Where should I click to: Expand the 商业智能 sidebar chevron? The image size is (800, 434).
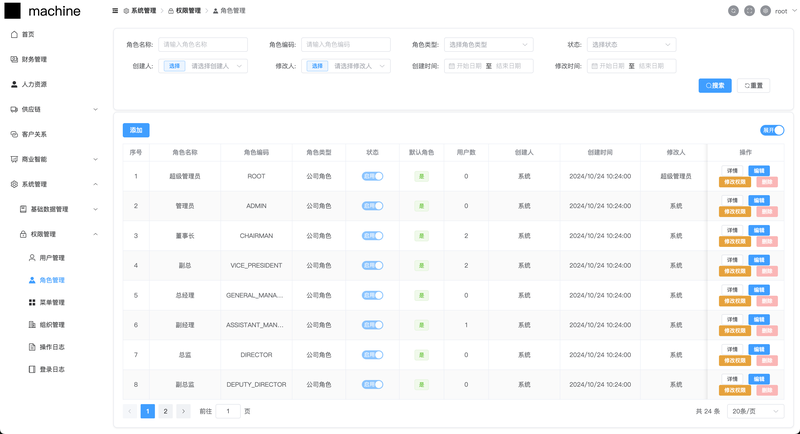pos(95,159)
